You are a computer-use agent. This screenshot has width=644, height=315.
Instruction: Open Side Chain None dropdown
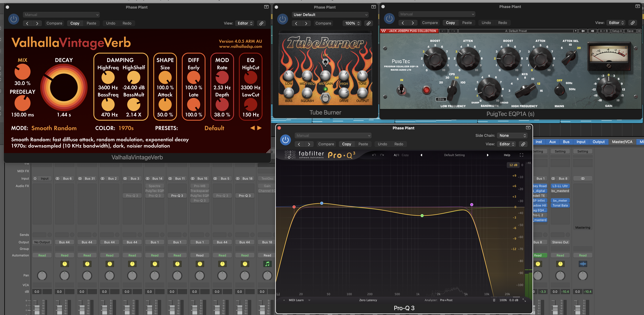[512, 136]
